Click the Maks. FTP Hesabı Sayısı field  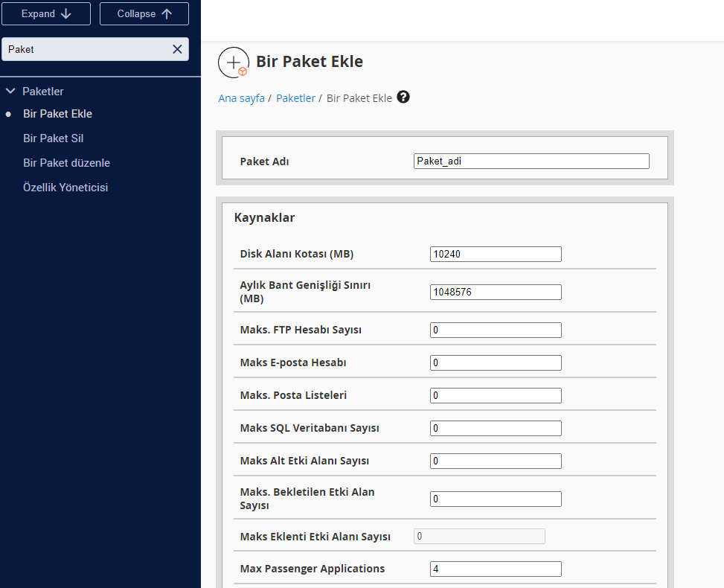[496, 330]
